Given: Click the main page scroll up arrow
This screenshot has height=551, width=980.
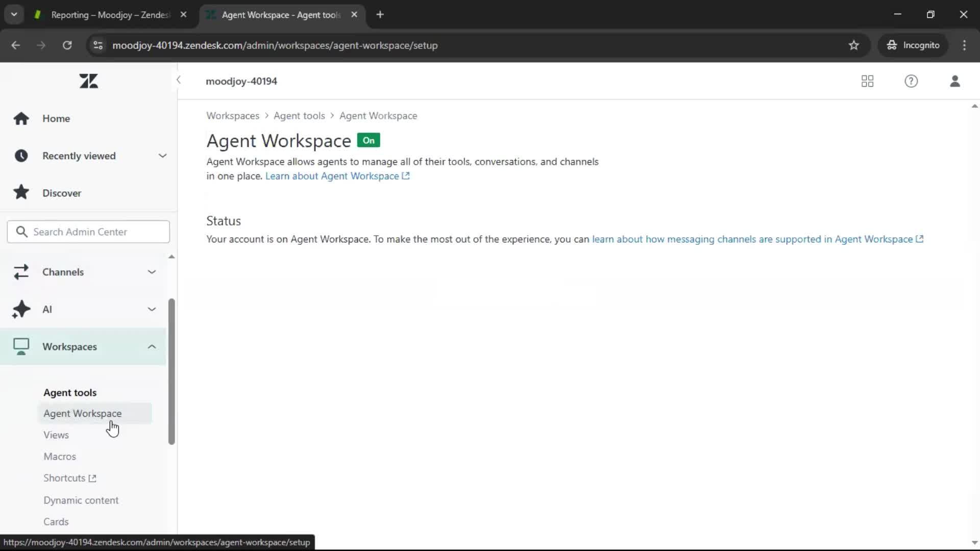Looking at the screenshot, I should [x=974, y=106].
